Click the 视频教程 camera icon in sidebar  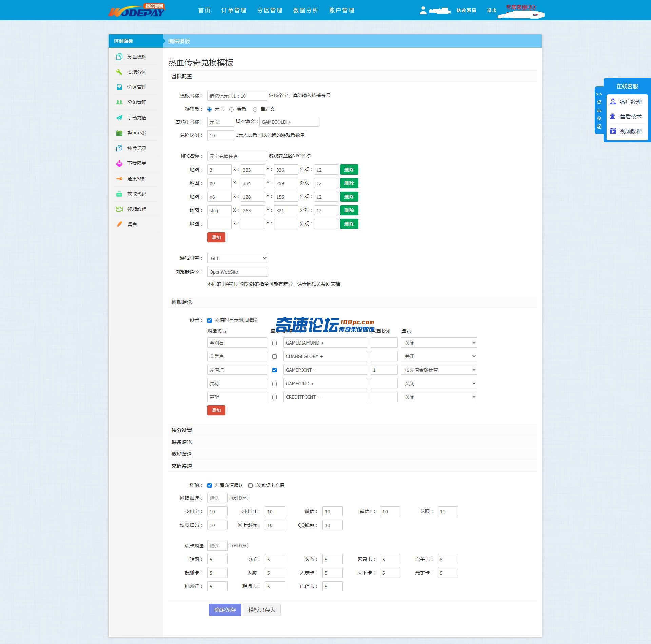click(x=119, y=209)
